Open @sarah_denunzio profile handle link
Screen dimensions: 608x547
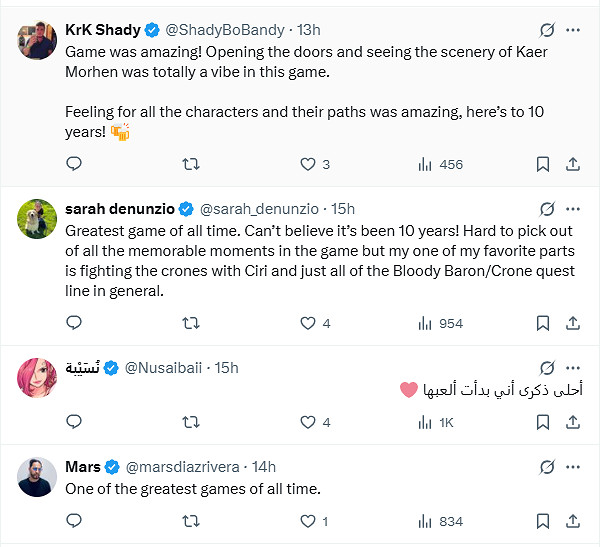260,209
